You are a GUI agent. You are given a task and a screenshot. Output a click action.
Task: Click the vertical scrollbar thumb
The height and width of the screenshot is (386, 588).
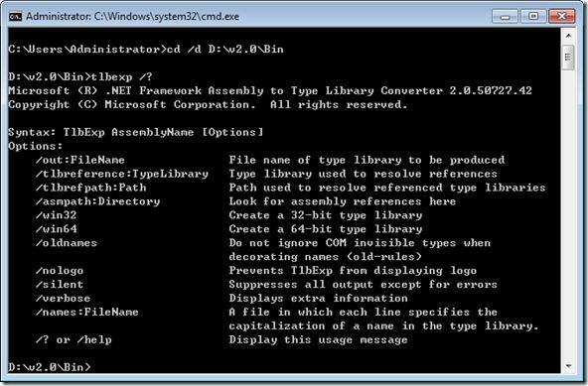[x=568, y=58]
